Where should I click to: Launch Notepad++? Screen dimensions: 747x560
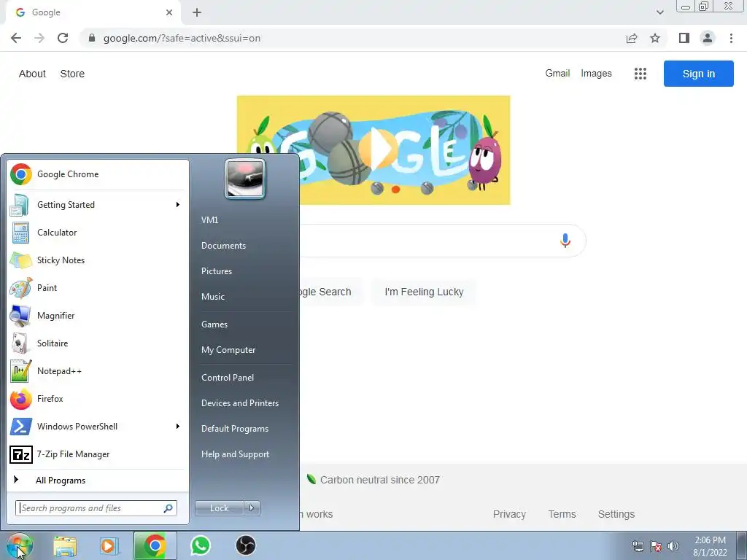(97, 371)
